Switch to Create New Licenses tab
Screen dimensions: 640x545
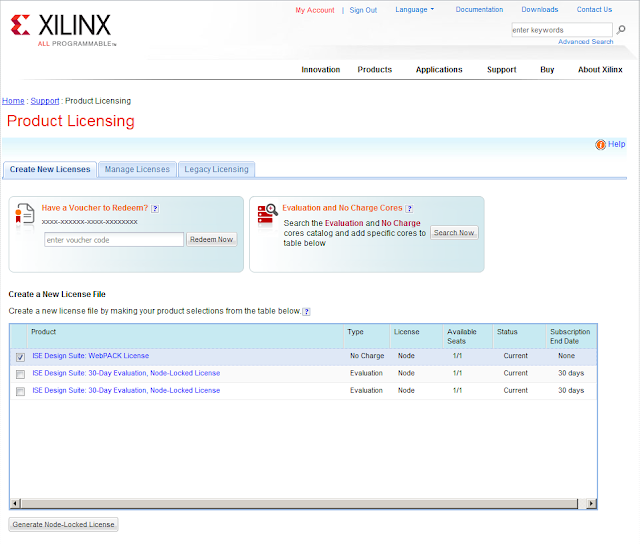point(50,169)
